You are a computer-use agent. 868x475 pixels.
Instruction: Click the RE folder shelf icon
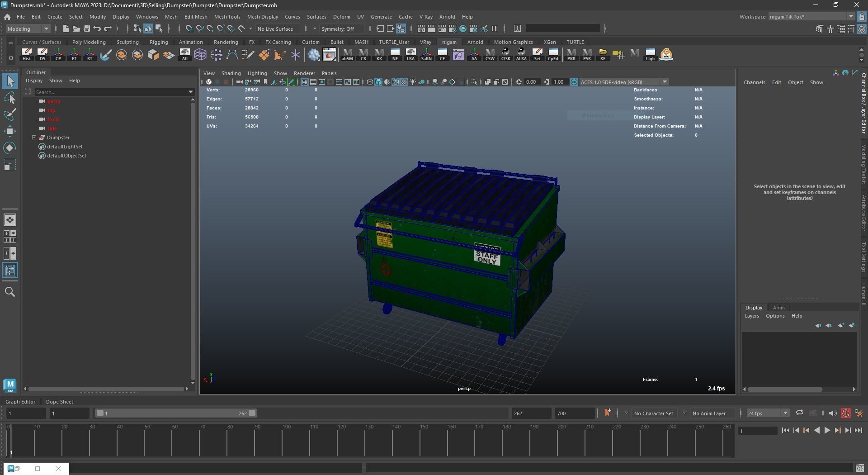coord(603,55)
